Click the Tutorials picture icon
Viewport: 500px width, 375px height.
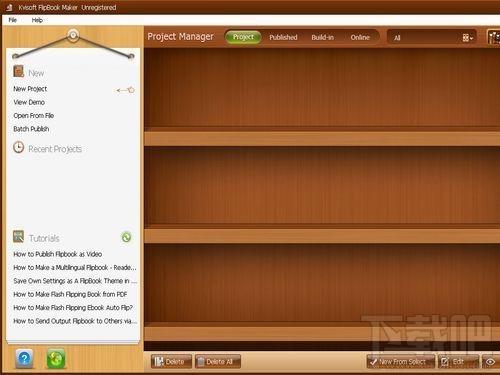click(x=18, y=237)
